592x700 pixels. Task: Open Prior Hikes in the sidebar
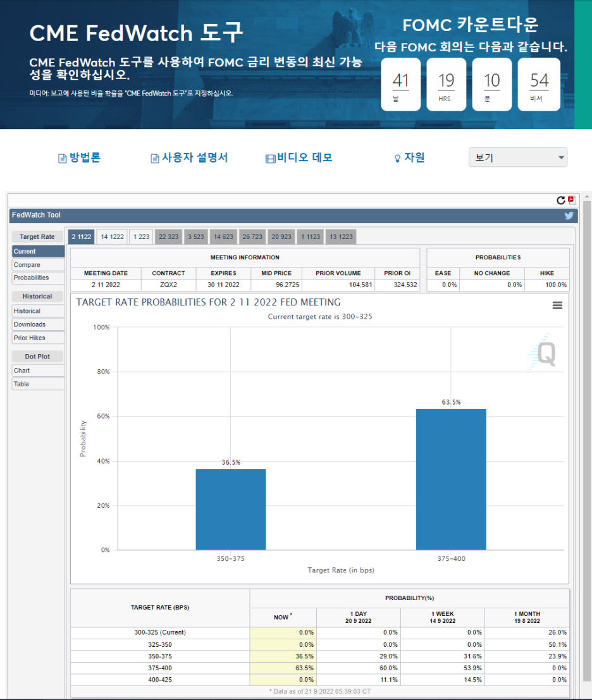point(39,338)
